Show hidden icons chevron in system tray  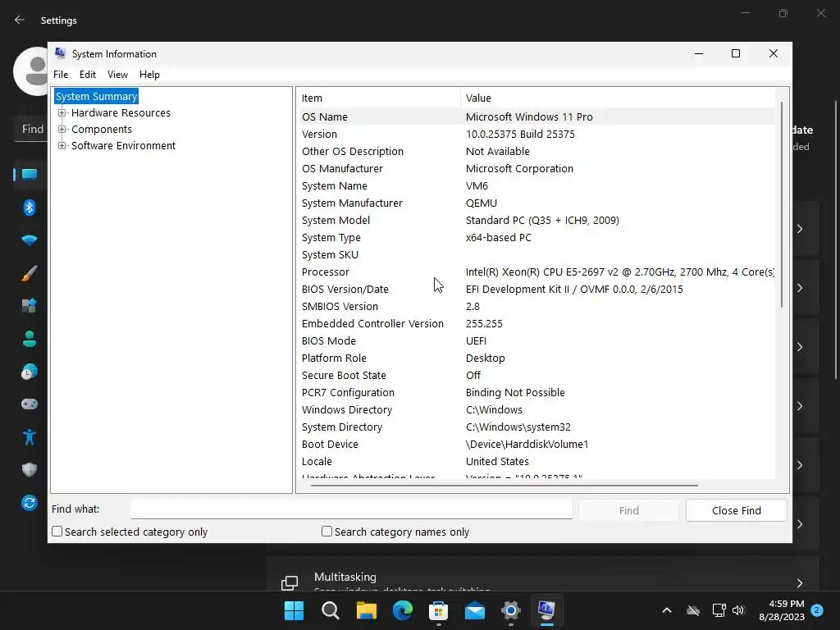point(667,610)
